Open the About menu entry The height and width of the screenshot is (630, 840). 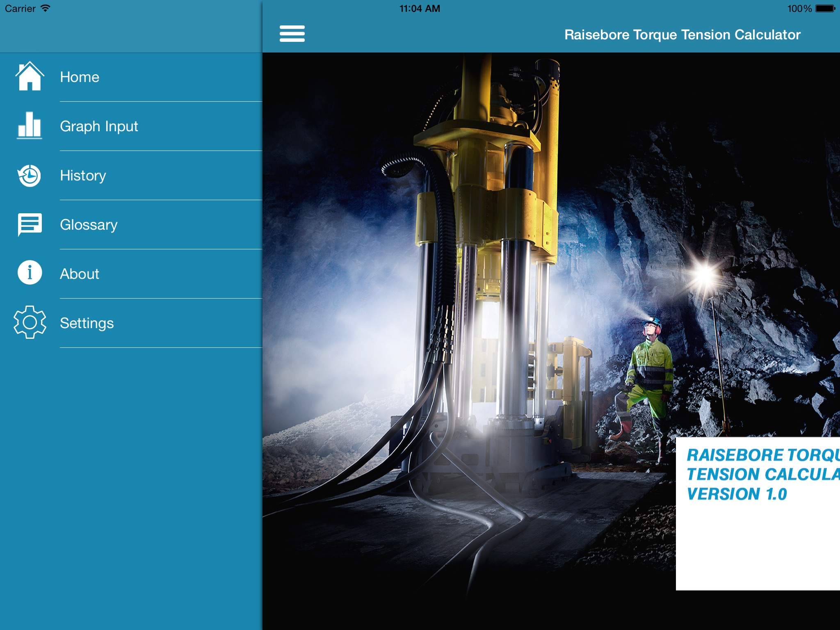coord(80,274)
